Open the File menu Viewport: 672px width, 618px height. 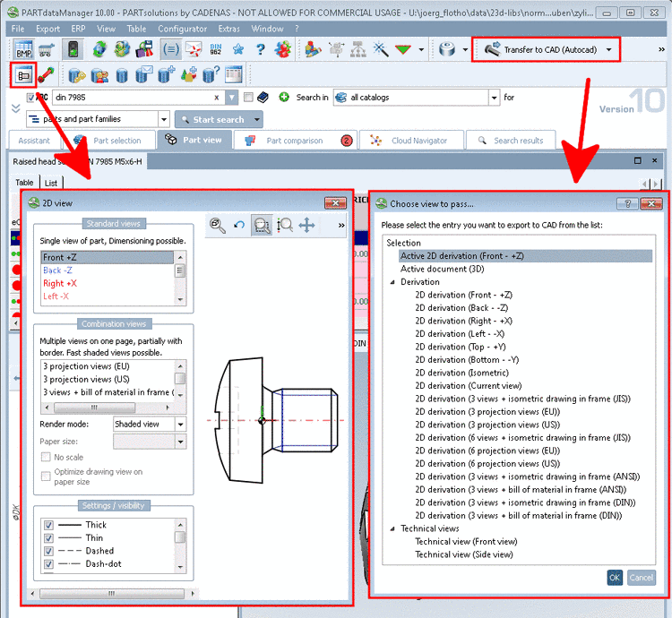18,29
